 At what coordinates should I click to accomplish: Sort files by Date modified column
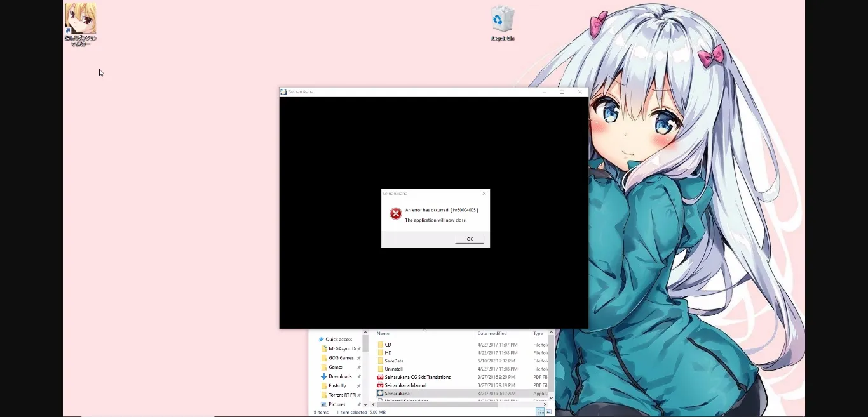pyautogui.click(x=492, y=333)
